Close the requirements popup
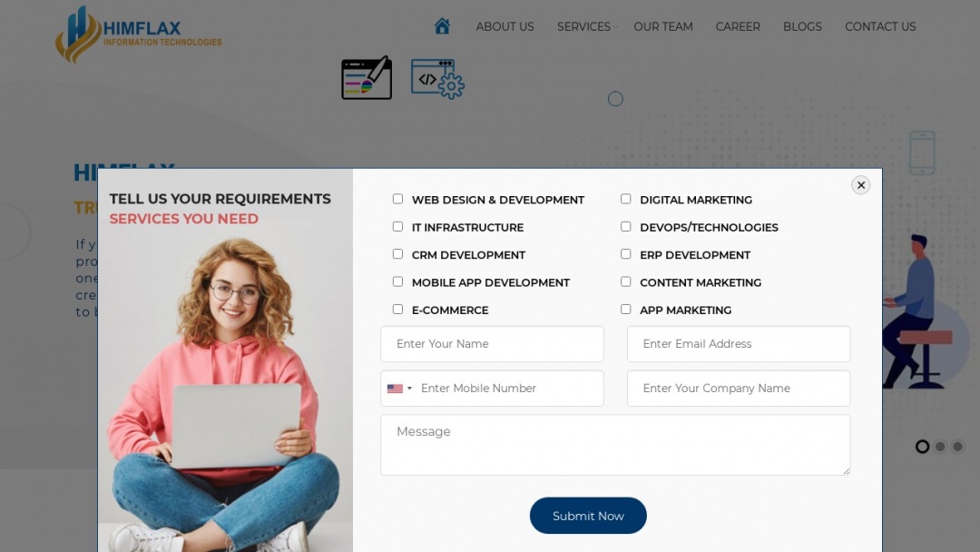Viewport: 980px width, 552px height. [860, 184]
